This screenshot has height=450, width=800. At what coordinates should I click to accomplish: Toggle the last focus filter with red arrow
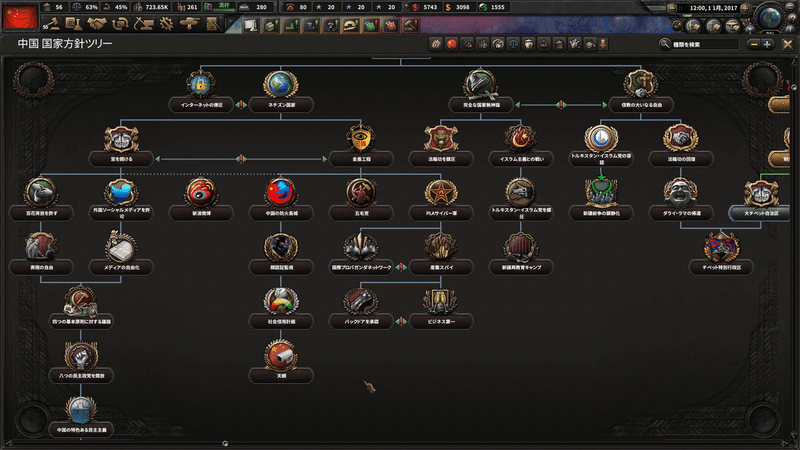pos(603,44)
